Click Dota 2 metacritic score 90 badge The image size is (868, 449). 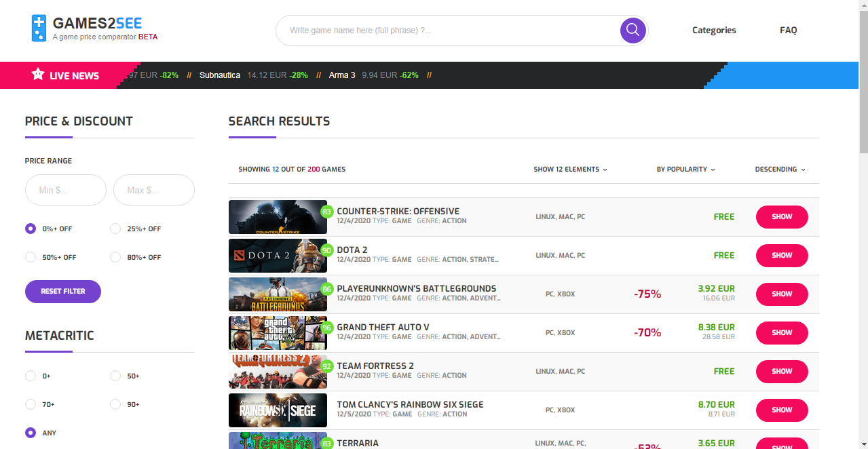point(326,250)
